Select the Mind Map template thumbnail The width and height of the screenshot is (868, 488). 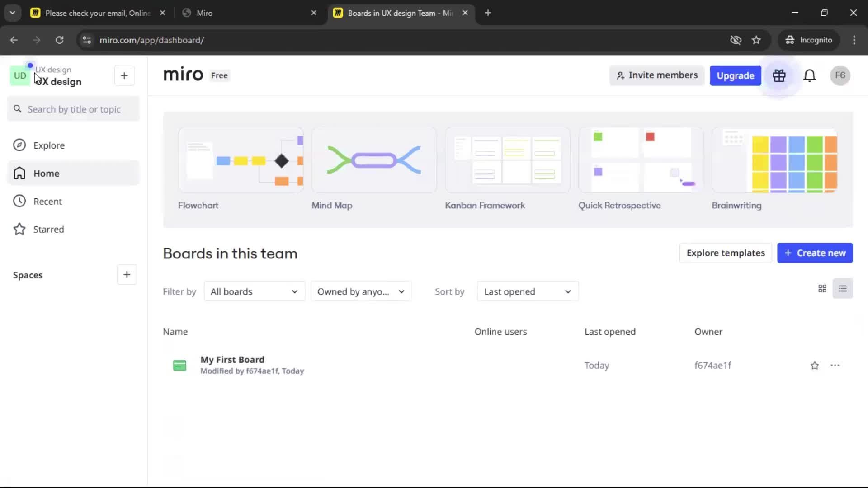(x=374, y=160)
